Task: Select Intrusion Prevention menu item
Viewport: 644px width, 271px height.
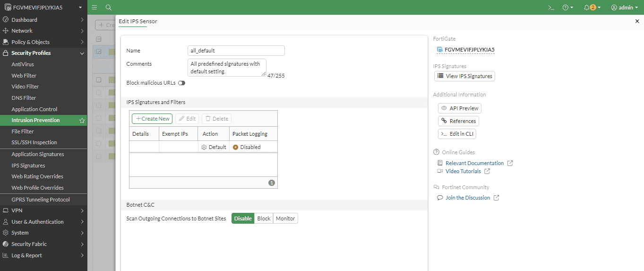Action: tap(36, 120)
